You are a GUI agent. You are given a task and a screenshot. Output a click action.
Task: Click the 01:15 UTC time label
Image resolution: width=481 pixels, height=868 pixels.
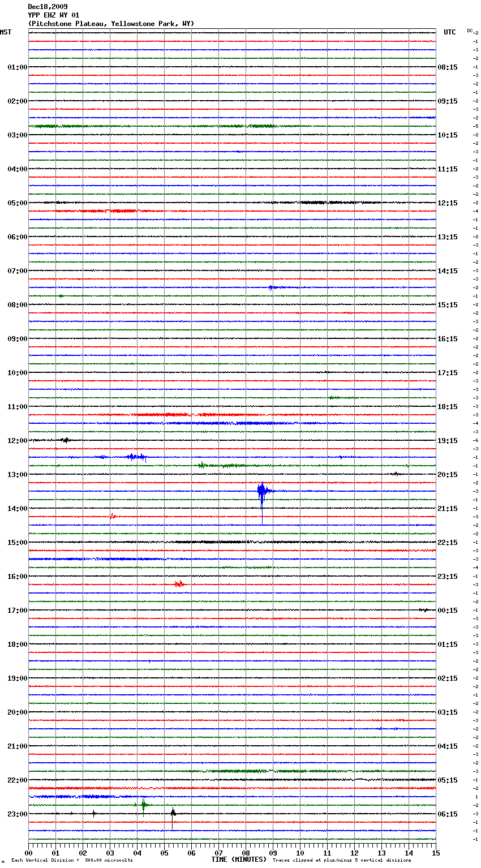[x=448, y=644]
